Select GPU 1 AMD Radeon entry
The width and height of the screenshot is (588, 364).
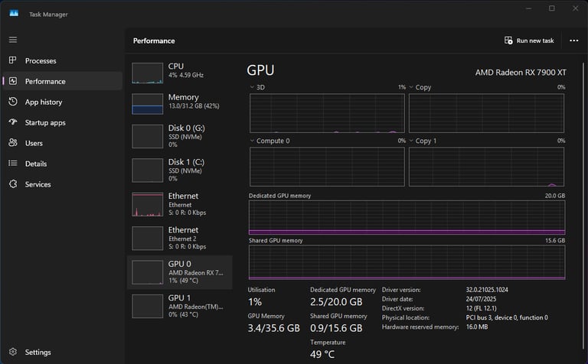(x=179, y=305)
